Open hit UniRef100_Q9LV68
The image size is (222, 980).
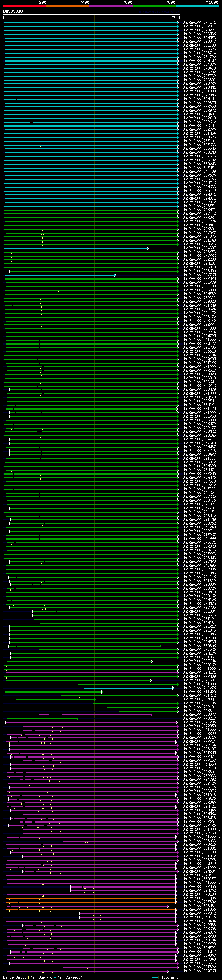(x=199, y=416)
